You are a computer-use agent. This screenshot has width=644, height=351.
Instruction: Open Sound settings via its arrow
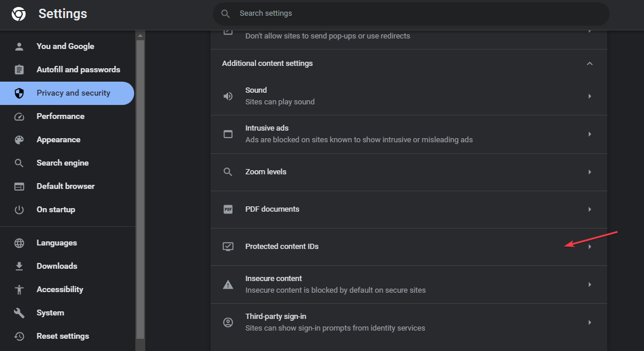pos(589,96)
